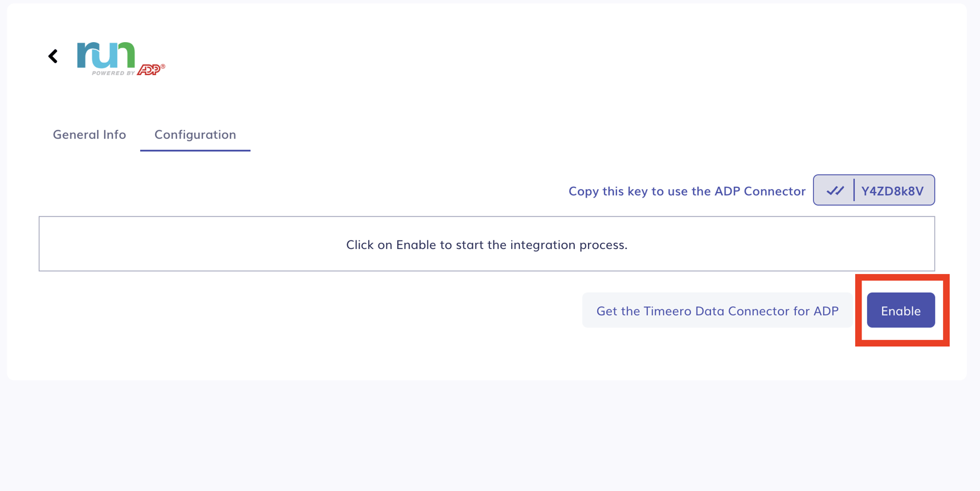Switch to the Configuration tab

(195, 134)
